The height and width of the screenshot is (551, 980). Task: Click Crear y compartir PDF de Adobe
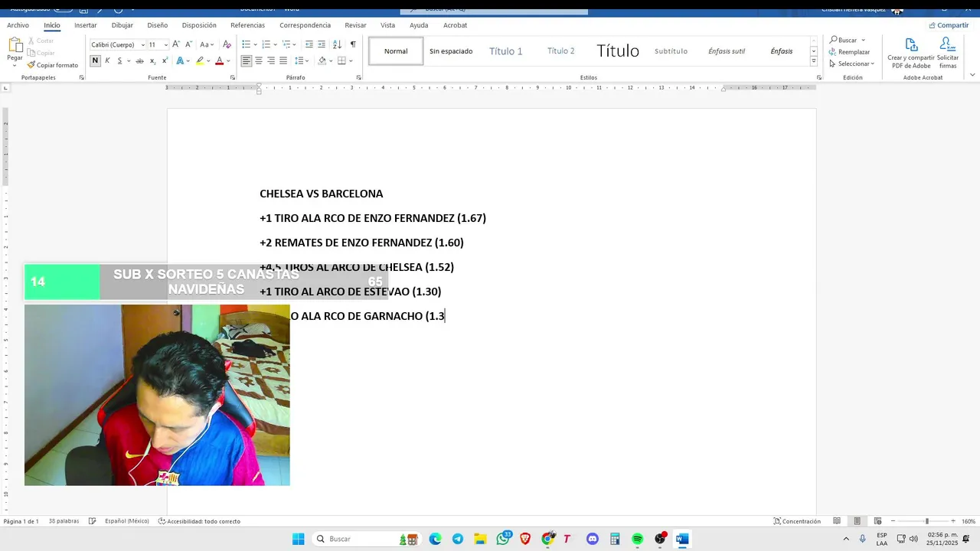pos(911,54)
